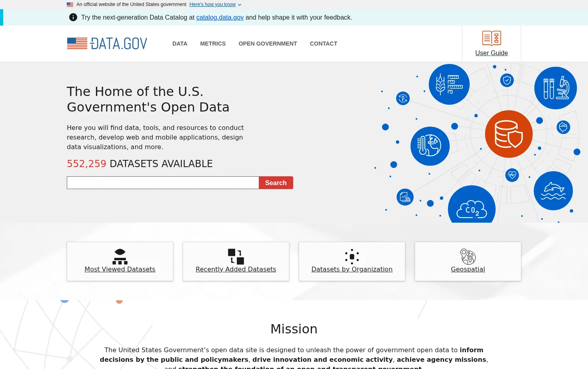
Task: Open the Datasets by Organization link
Action: [x=352, y=269]
